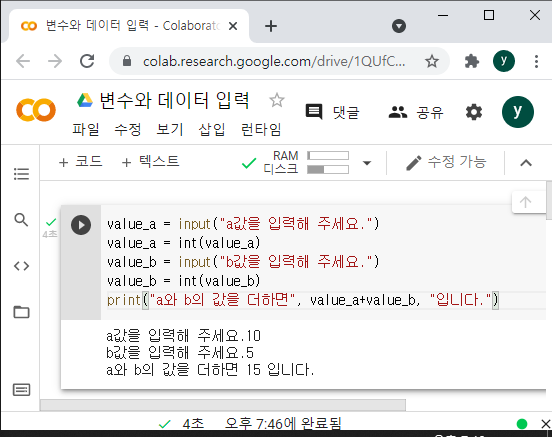Image resolution: width=559 pixels, height=437 pixels.
Task: Click output line 'a값을 입력해 주세요.10'
Action: 183,336
